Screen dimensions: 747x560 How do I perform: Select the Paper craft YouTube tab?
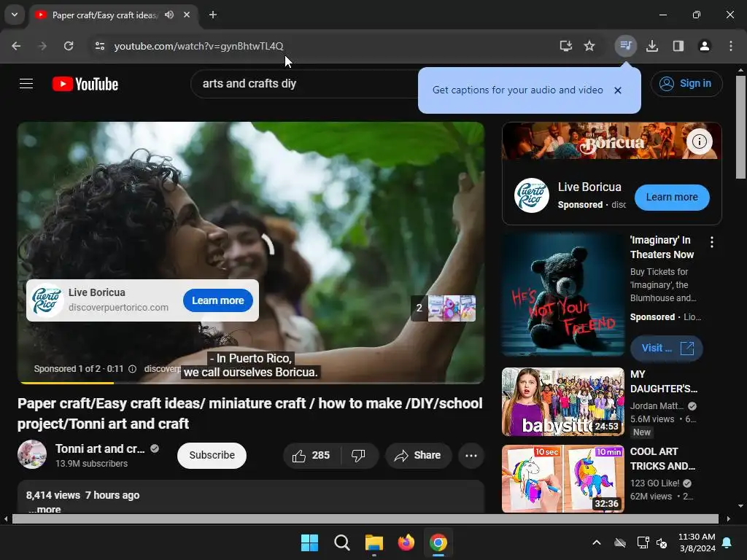[x=104, y=15]
